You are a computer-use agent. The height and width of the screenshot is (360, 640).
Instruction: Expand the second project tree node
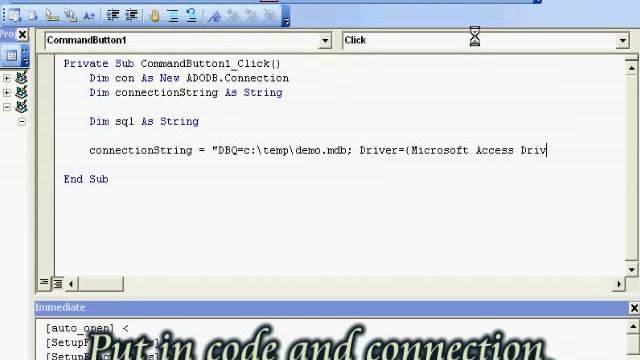(7, 93)
